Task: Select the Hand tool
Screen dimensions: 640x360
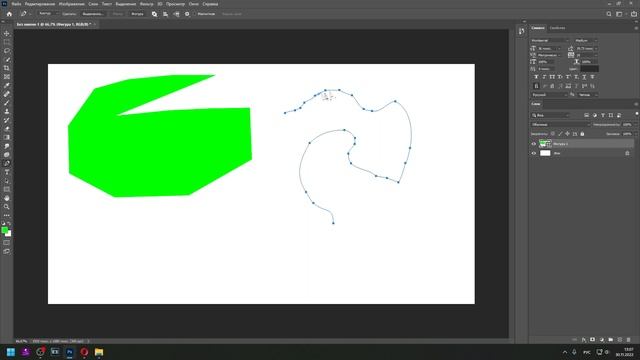Action: click(7, 198)
